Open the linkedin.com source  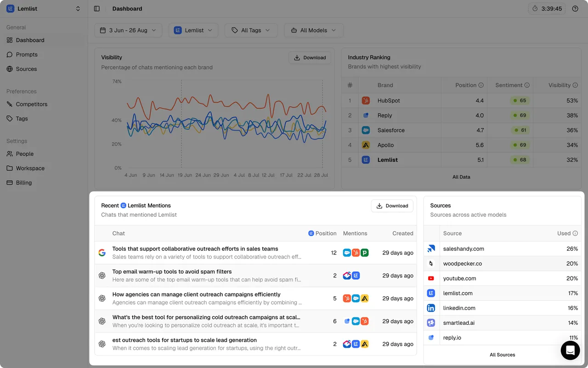(459, 308)
